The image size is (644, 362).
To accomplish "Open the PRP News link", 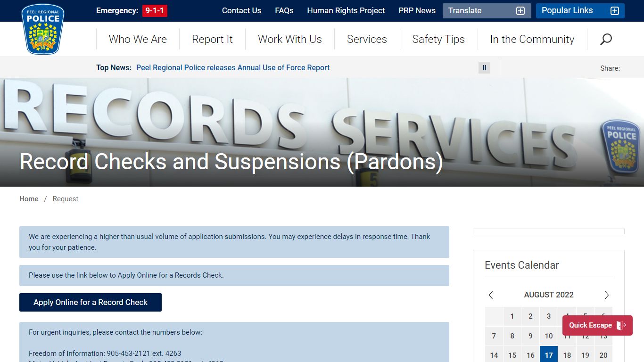I will coord(417,10).
